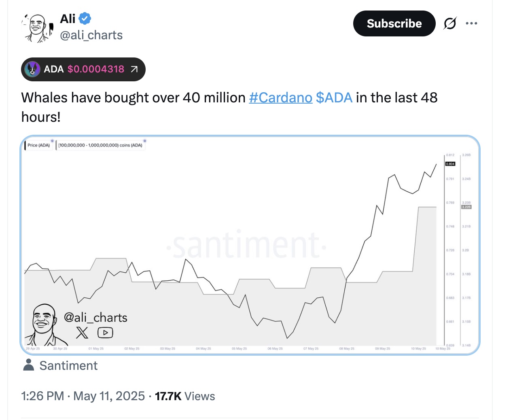The height and width of the screenshot is (420, 513).
Task: Toggle the 100,000,000 - 1,000,000,000 coins legend
Action: (x=100, y=145)
